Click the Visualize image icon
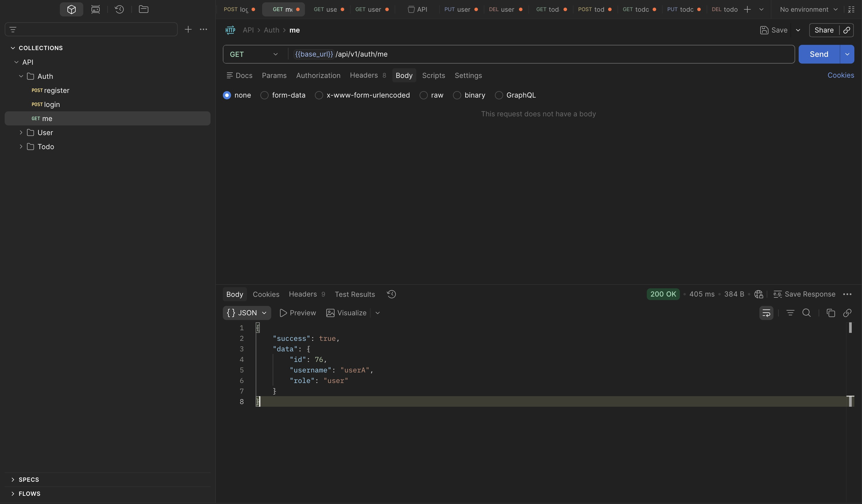The image size is (862, 504). coord(330,313)
